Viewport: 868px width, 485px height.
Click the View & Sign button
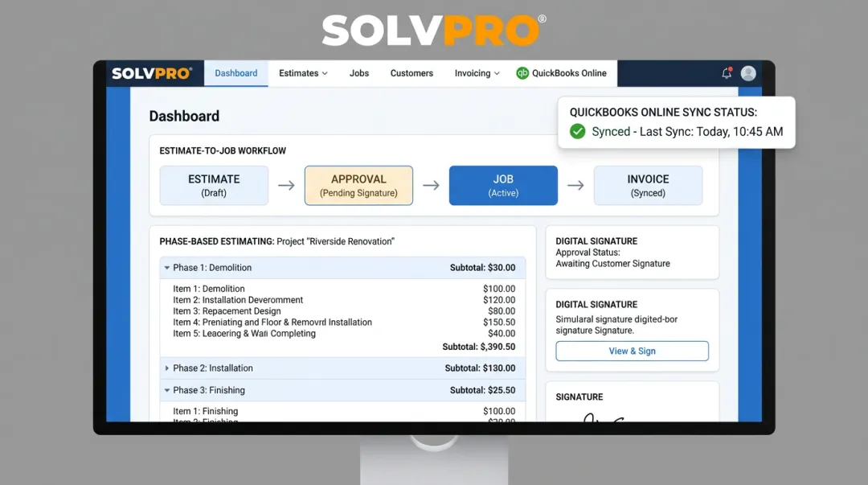[633, 351]
